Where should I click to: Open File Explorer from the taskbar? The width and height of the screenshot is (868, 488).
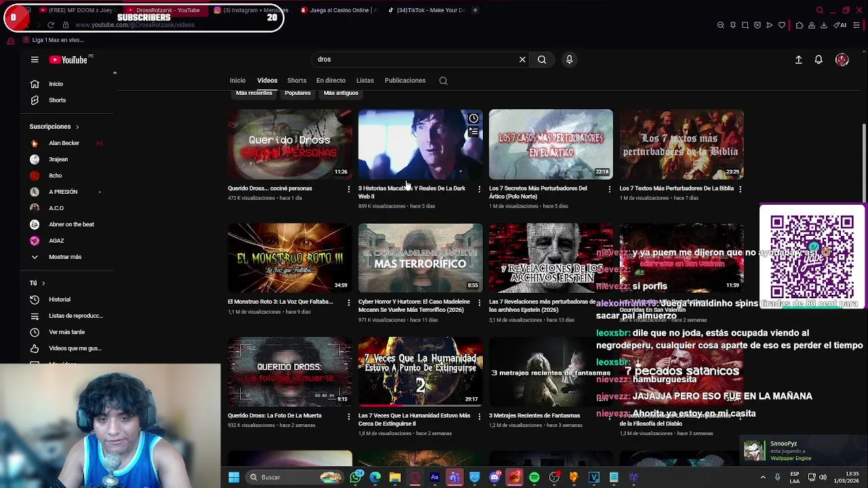coord(395,477)
